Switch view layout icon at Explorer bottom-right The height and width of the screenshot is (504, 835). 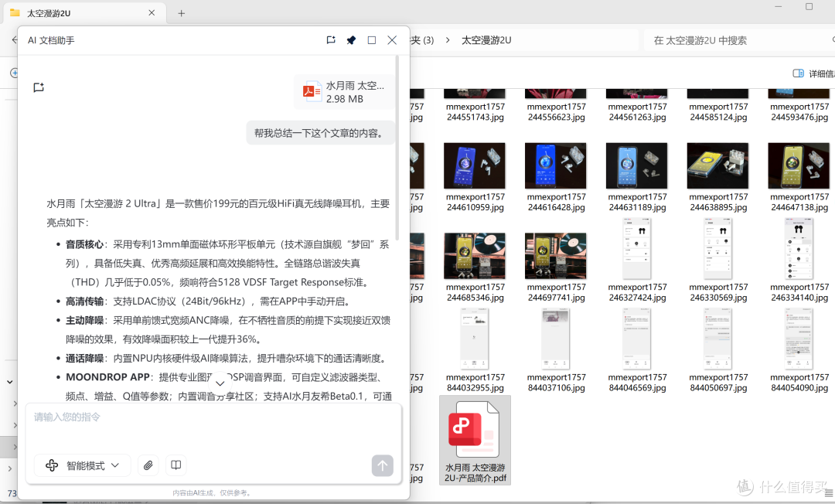[x=828, y=494]
